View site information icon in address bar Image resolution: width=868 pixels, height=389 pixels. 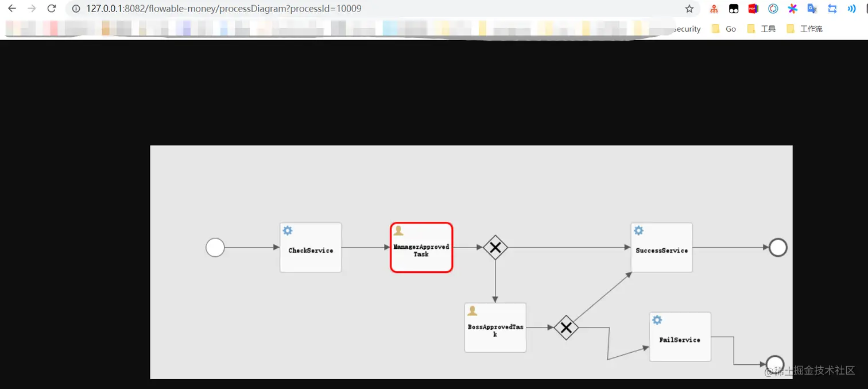point(76,9)
